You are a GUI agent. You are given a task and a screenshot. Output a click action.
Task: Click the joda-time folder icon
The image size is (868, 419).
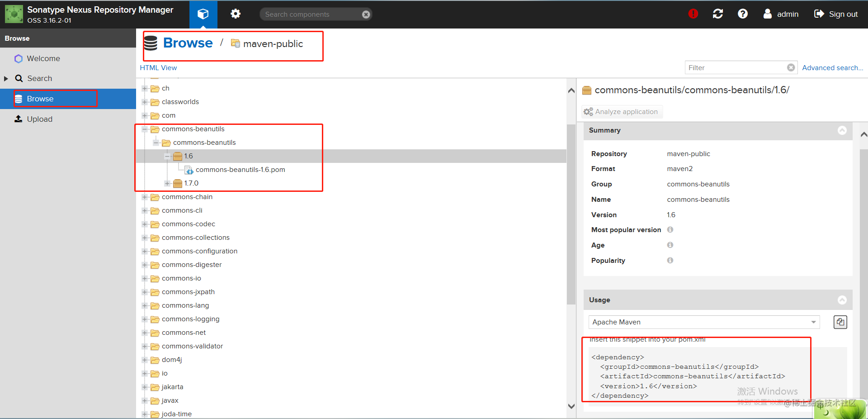[x=155, y=414]
